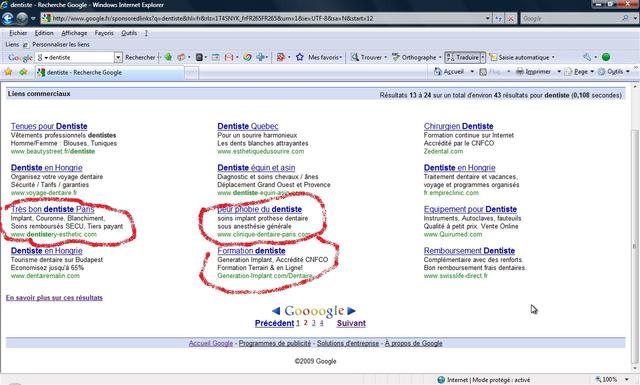Click the Trouver find icon on toolbar
Image resolution: width=640 pixels, height=385 pixels.
tap(355, 57)
